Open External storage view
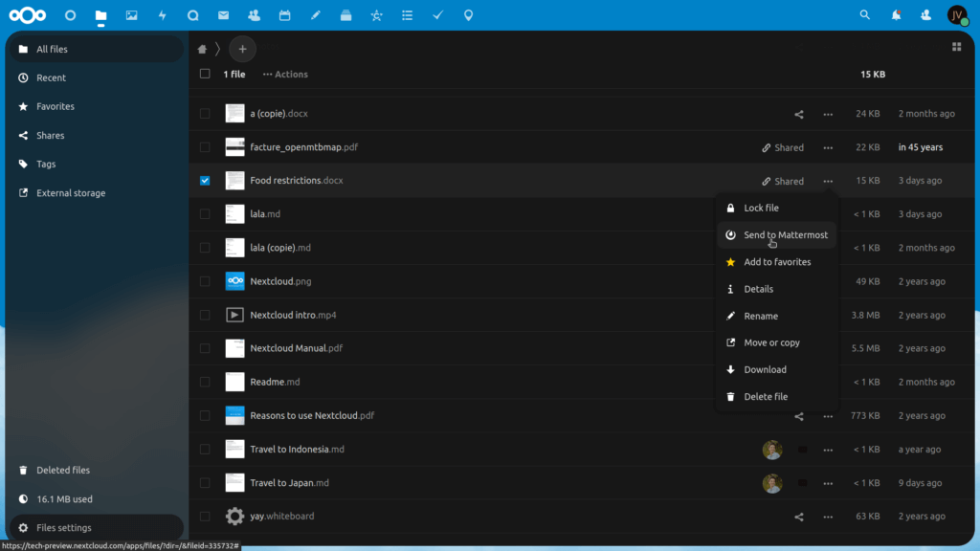The height and width of the screenshot is (551, 980). click(x=97, y=193)
